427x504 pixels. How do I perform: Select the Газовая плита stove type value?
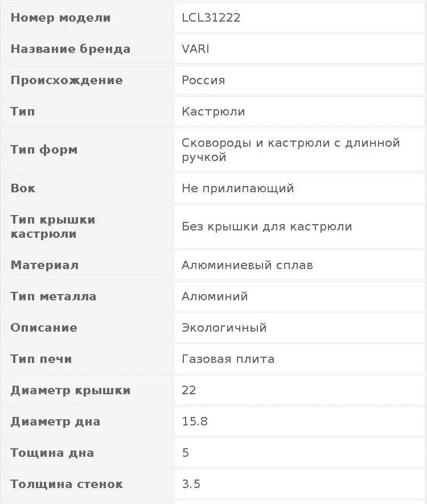228,359
